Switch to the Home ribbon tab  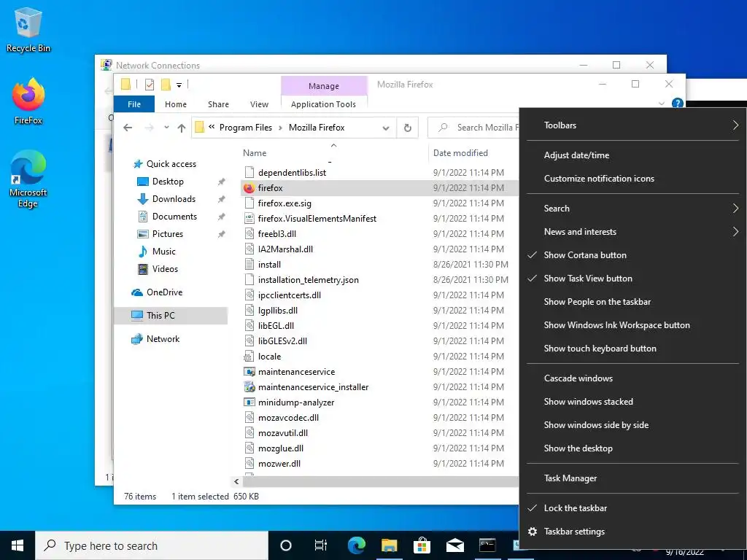tap(176, 104)
